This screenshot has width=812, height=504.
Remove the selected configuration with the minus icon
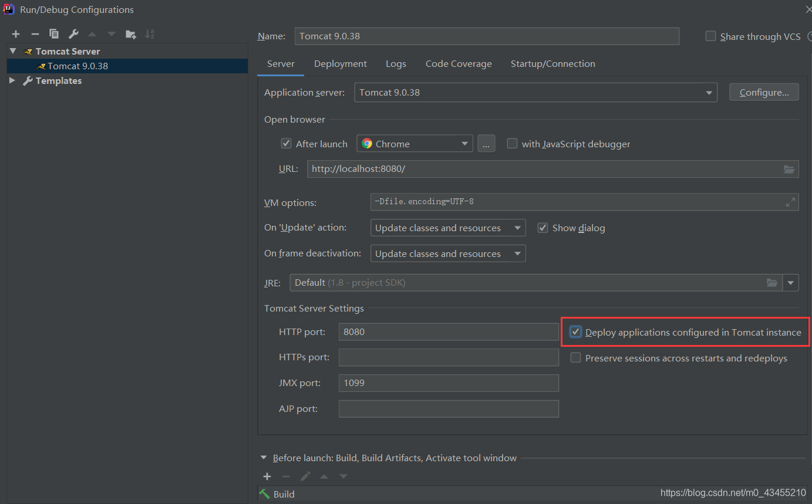click(x=35, y=34)
